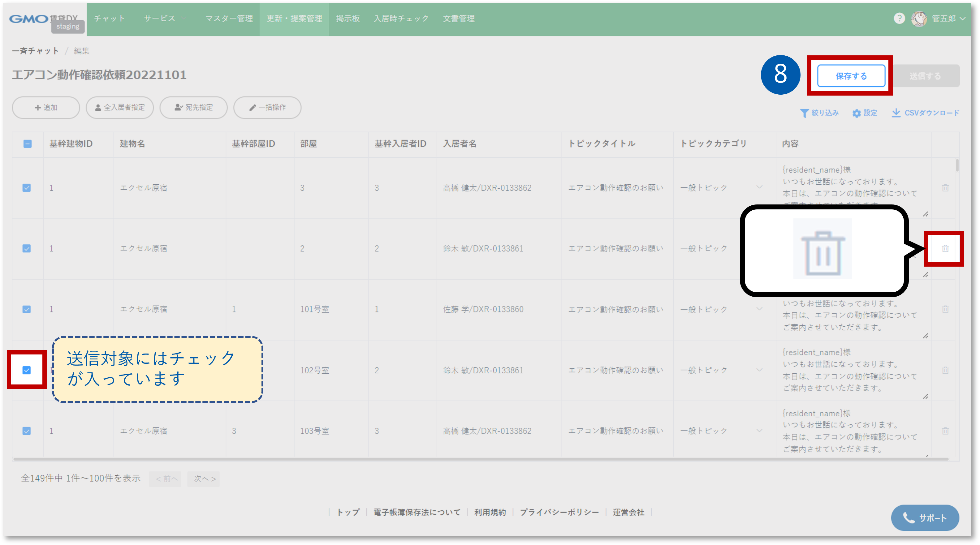Open the 絞り込み filter icon
This screenshot has width=980, height=545.
804,113
